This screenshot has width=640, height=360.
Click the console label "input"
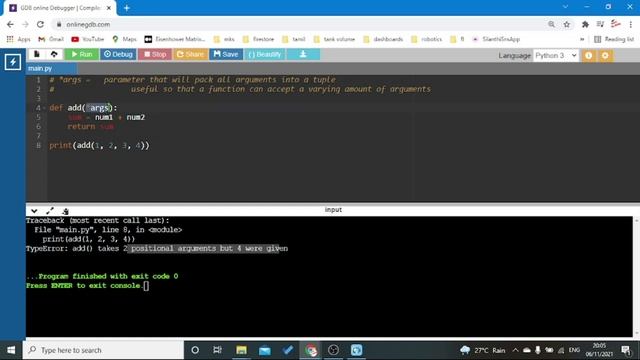click(x=333, y=210)
